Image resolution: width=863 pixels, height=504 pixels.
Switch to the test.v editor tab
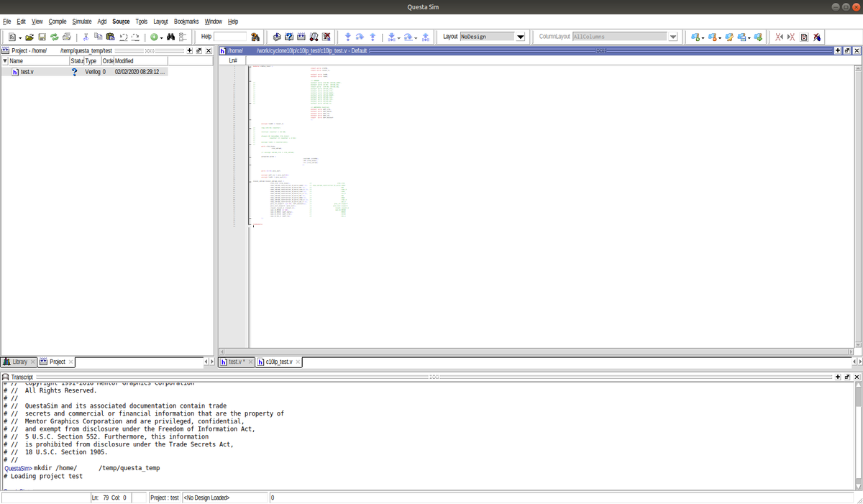237,362
